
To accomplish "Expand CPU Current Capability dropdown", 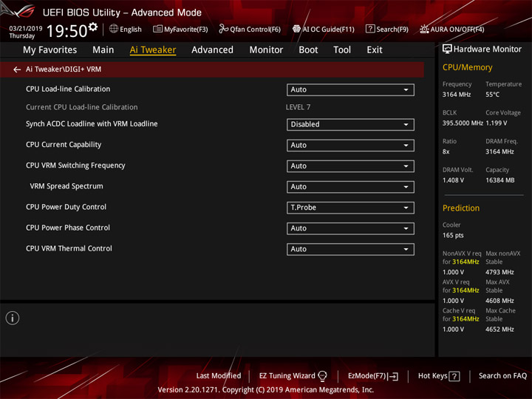I will (350, 146).
